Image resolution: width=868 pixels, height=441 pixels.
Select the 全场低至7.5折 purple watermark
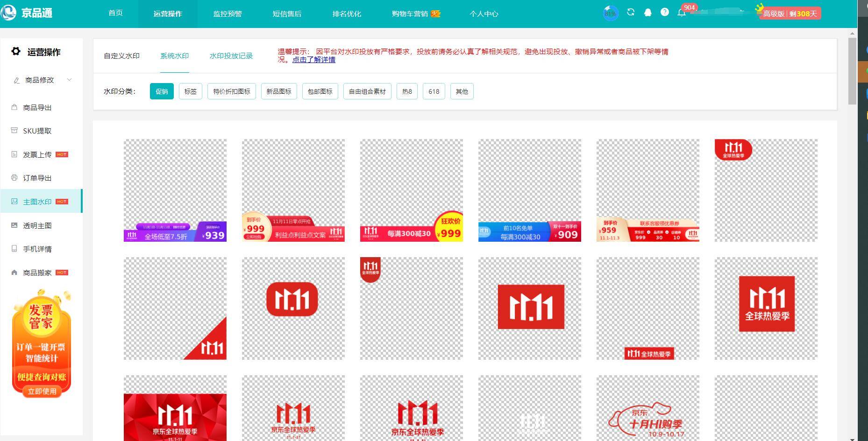pyautogui.click(x=175, y=190)
